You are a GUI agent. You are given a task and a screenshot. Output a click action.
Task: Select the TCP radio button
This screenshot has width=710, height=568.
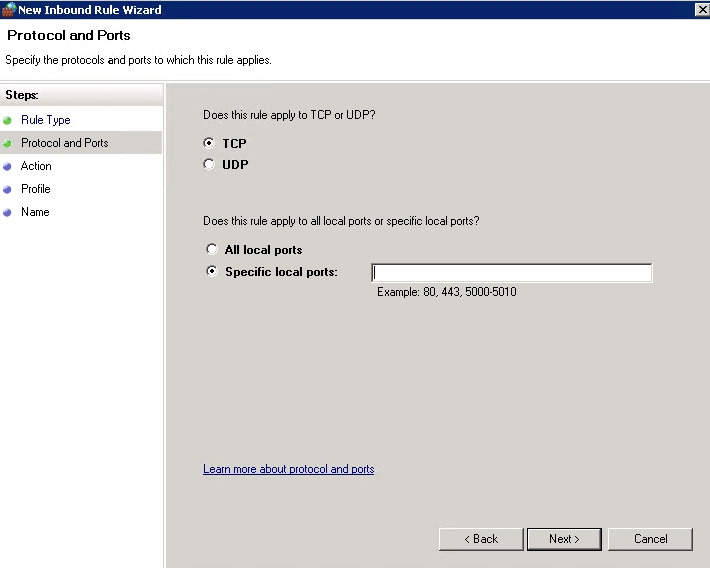(x=209, y=143)
